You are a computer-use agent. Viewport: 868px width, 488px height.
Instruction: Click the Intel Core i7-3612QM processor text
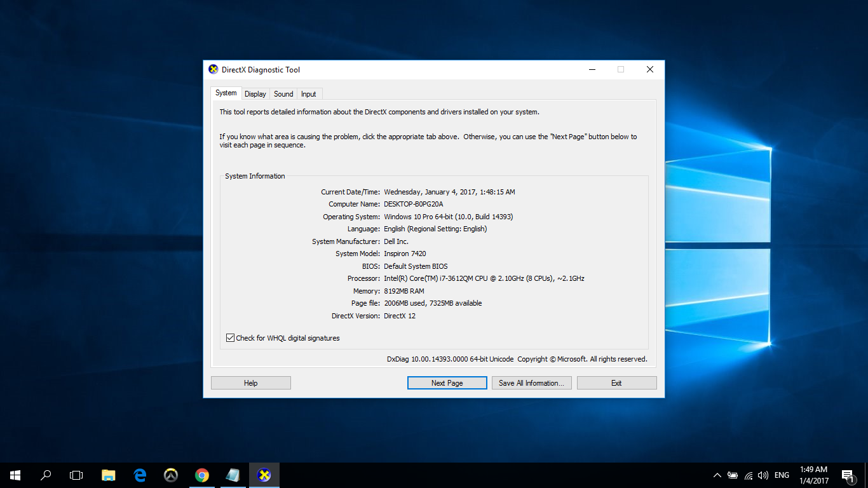(484, 278)
